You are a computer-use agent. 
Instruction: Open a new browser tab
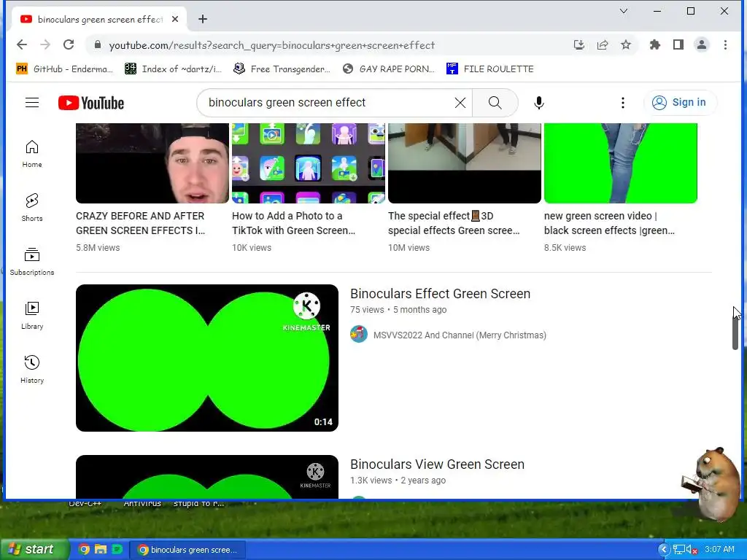203,19
